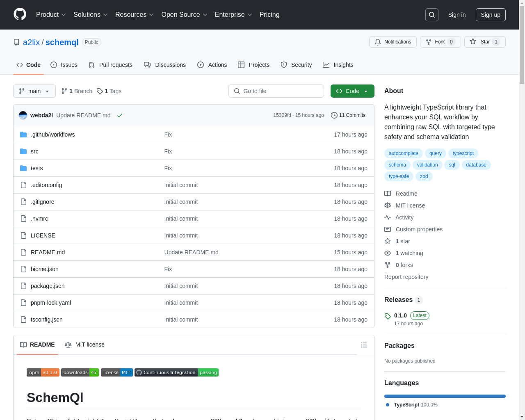The image size is (525, 420).
Task: Switch to the Discussions tab
Action: pyautogui.click(x=165, y=65)
